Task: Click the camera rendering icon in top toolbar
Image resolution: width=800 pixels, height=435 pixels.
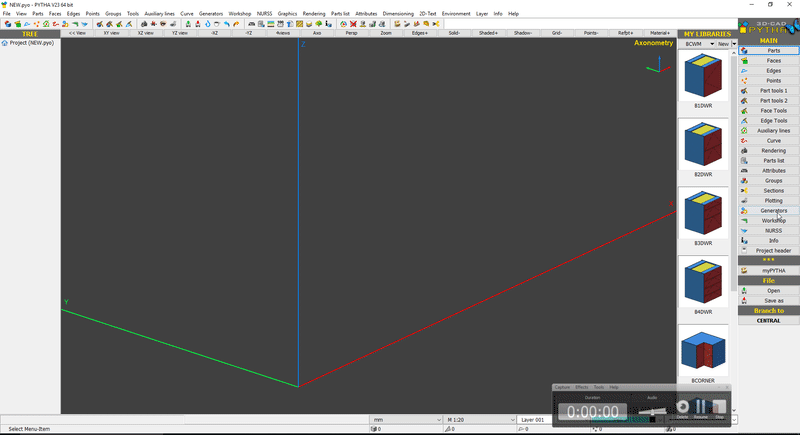Action: tap(144, 24)
